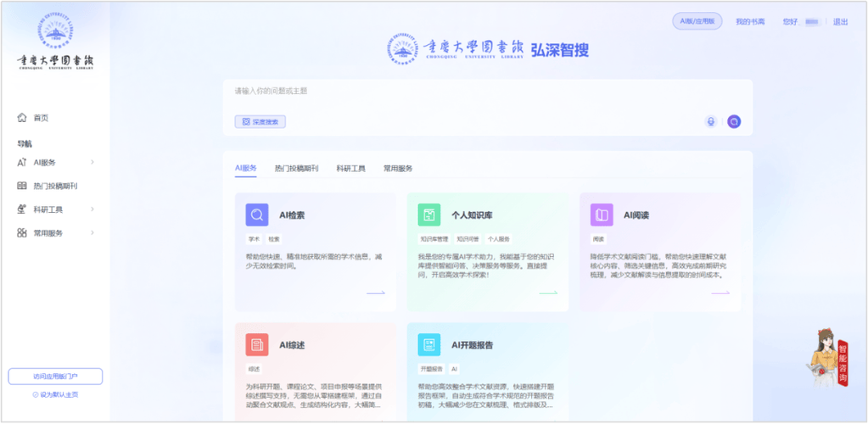This screenshot has width=868, height=424.
Task: Click the 个人知识库 green card icon
Action: (x=429, y=215)
